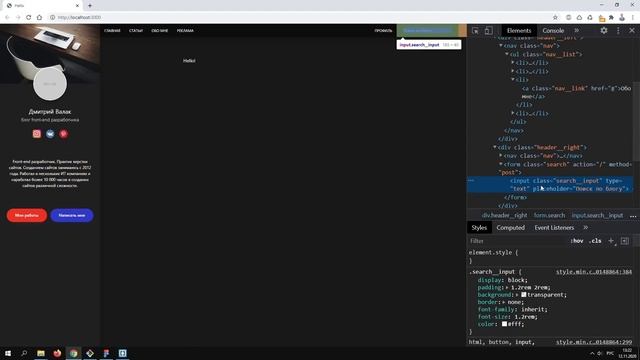Expand the padding shorthand property
This screenshot has width=640, height=360.
(x=507, y=287)
